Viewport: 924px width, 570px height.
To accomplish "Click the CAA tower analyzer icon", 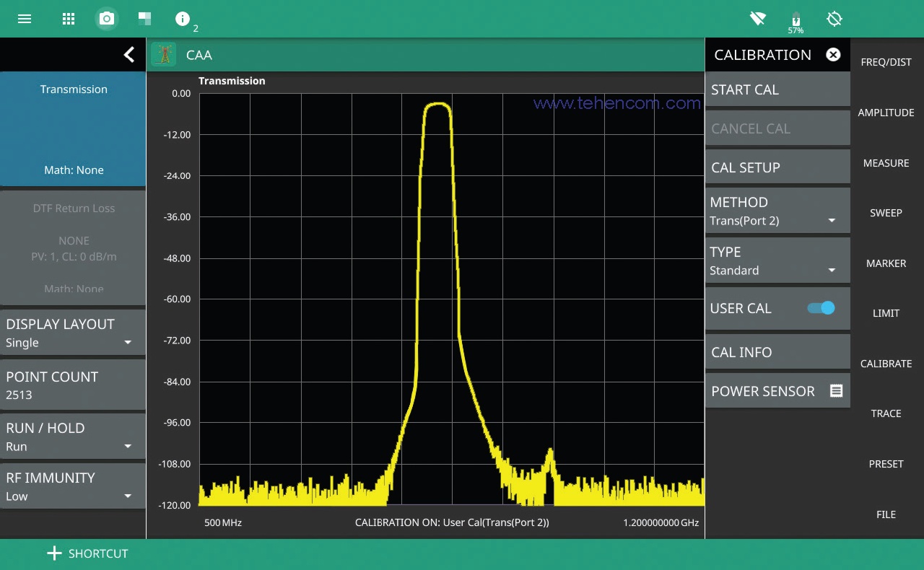I will [164, 55].
